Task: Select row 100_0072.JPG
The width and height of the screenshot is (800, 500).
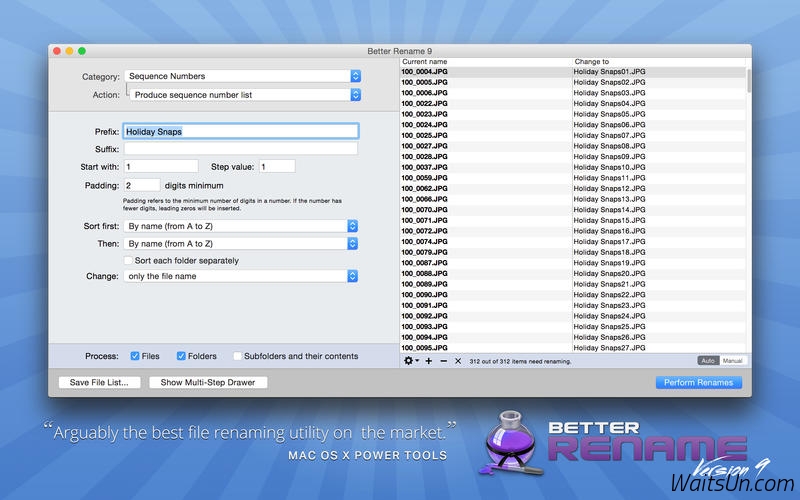Action: (x=572, y=231)
